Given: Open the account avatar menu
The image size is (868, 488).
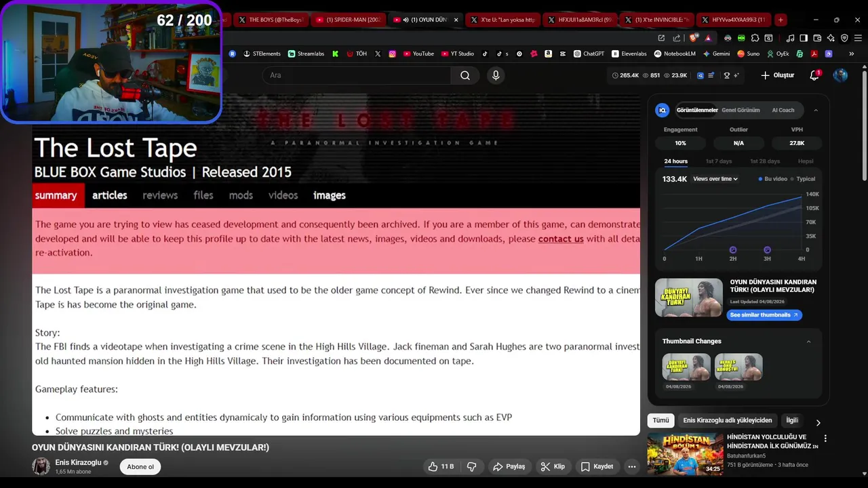Looking at the screenshot, I should [840, 75].
